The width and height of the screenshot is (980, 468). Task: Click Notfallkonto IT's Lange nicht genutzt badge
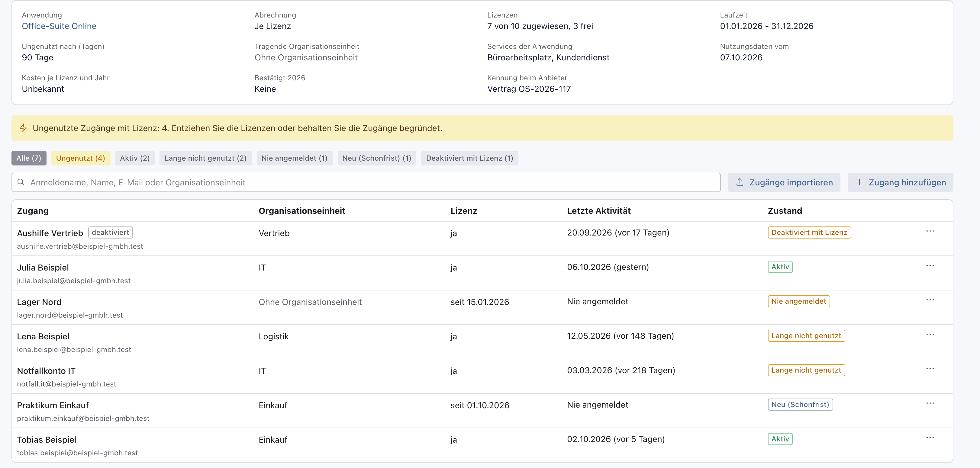coord(806,370)
